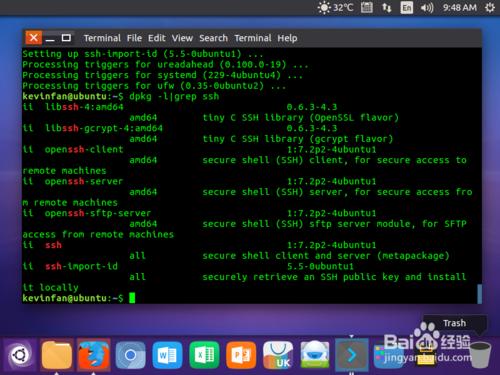Open the weather indicator showing 32°C
Screen dimensions: 500x375
point(335,7)
